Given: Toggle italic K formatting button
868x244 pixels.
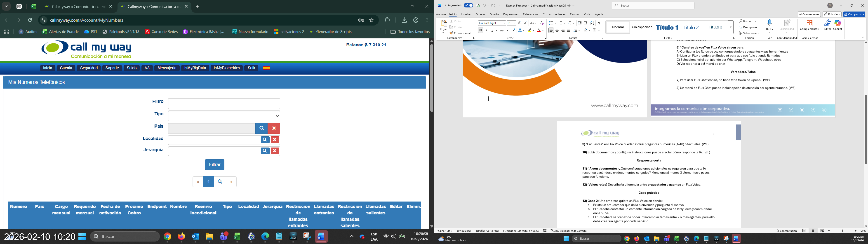Looking at the screenshot, I should 487,31.
